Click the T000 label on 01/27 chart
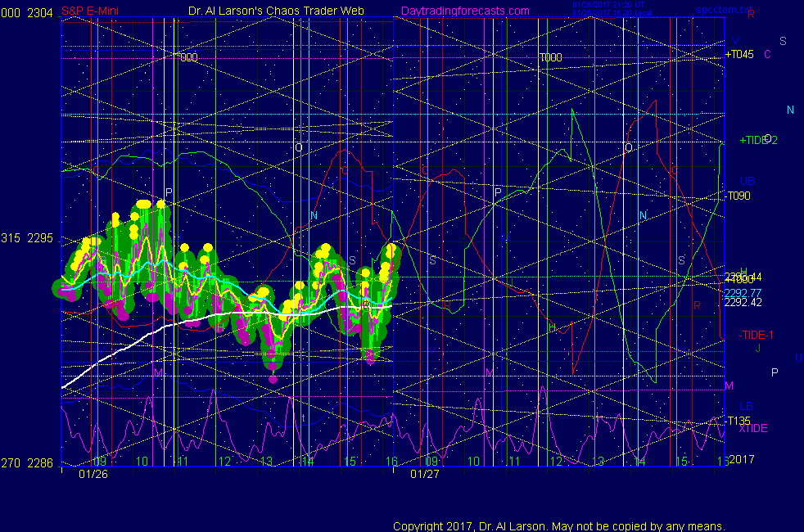Image resolution: width=804 pixels, height=532 pixels. pyautogui.click(x=551, y=57)
